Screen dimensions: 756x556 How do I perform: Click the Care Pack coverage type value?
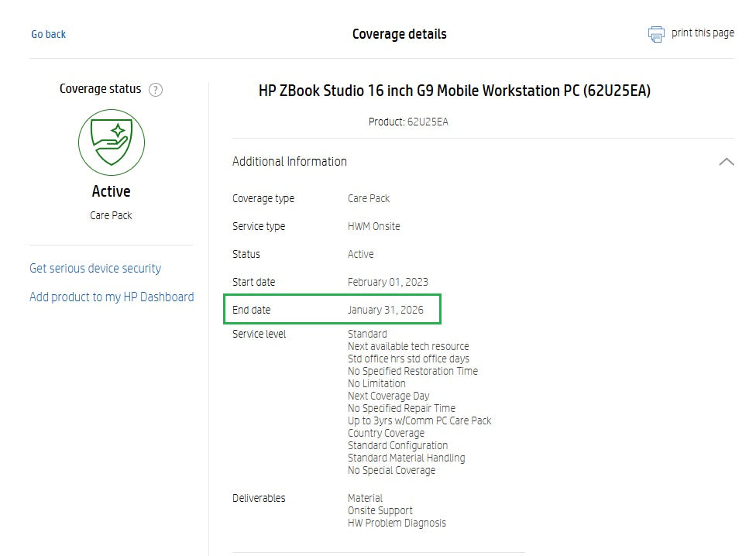pyautogui.click(x=369, y=198)
